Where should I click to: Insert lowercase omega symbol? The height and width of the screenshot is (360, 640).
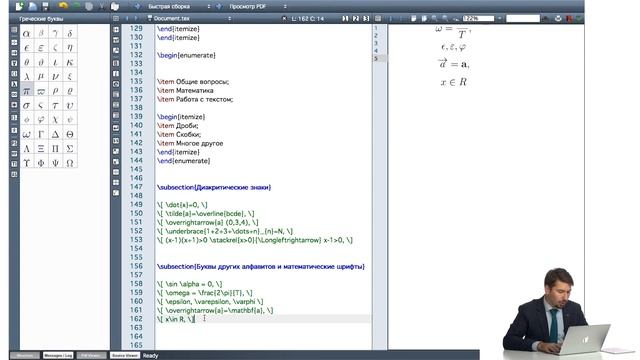click(27, 134)
